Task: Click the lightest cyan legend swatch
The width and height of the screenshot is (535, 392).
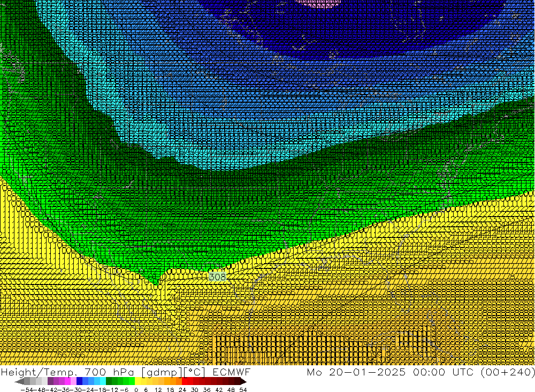Action: tap(103, 381)
